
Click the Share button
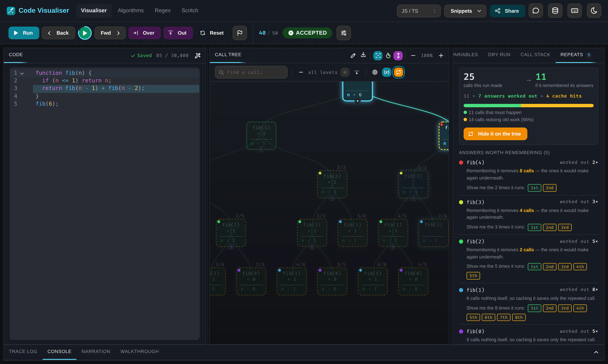pos(507,11)
